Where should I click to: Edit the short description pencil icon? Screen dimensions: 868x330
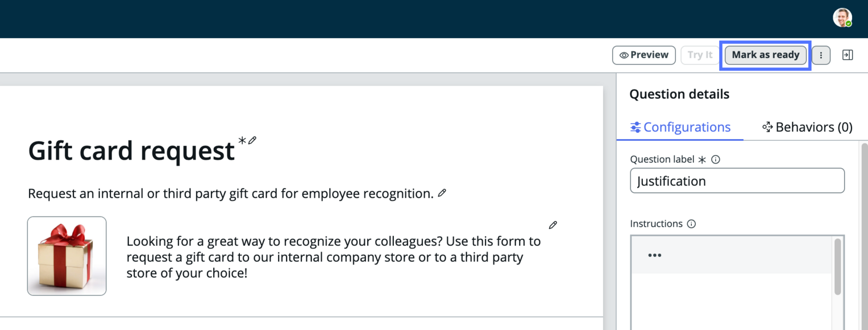click(442, 193)
